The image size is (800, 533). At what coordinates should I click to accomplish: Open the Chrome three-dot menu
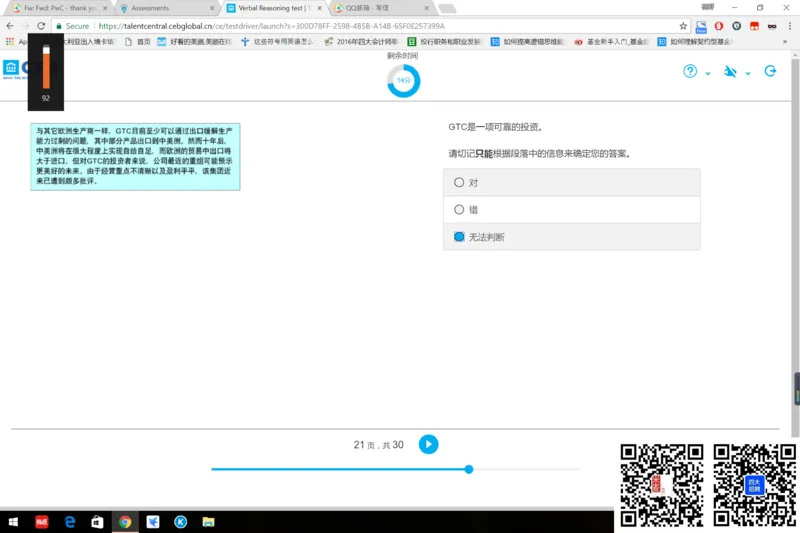coord(790,26)
